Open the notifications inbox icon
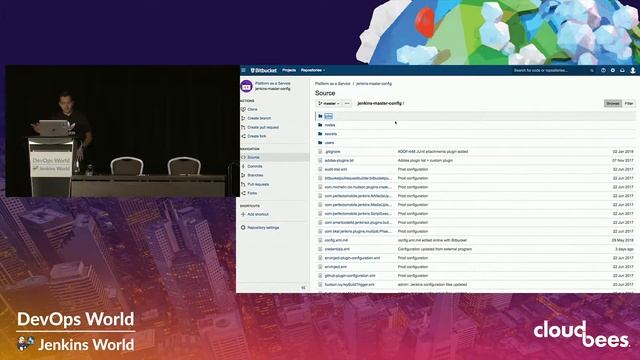The width and height of the screenshot is (640, 360). (x=622, y=71)
